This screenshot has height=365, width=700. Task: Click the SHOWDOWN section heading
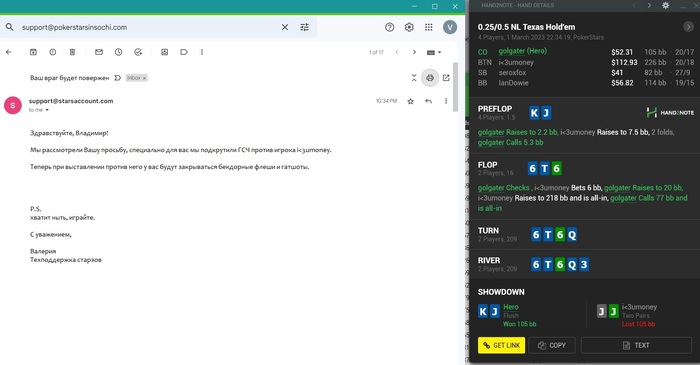[x=501, y=292]
